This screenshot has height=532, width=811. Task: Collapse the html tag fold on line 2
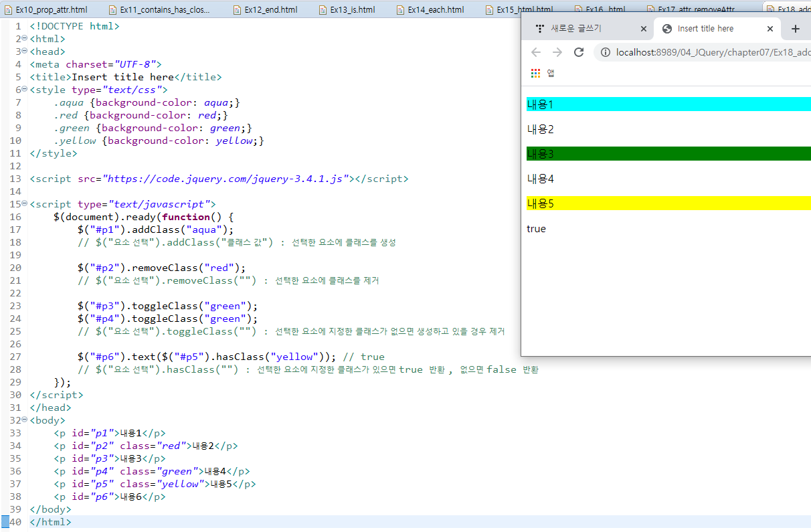click(24, 39)
